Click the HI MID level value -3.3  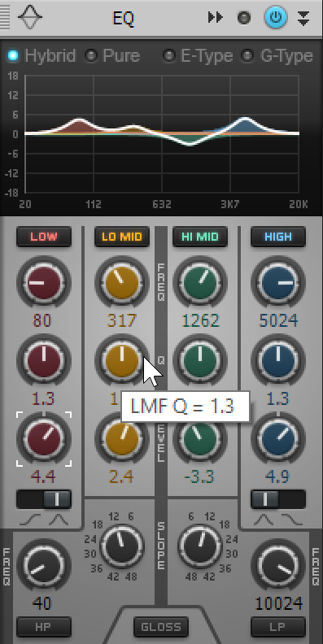click(199, 476)
